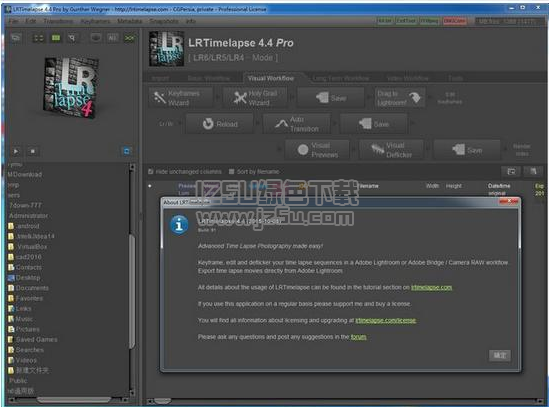Click the Filename column header
This screenshot has height=407, width=550.
[368, 186]
